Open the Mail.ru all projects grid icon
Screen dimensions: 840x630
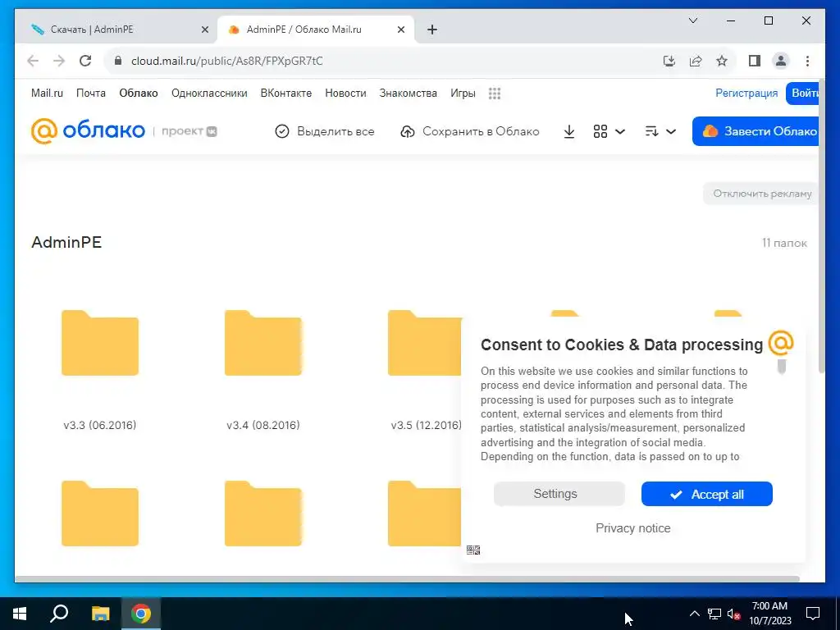click(x=495, y=94)
